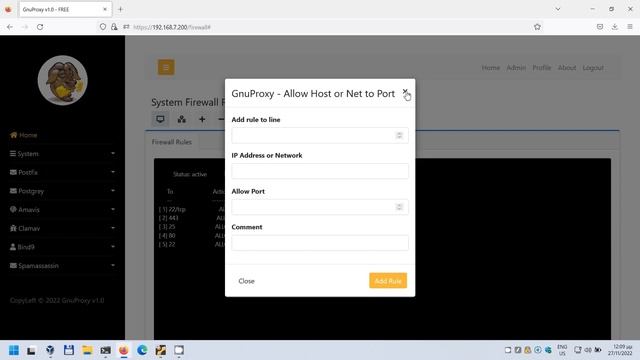This screenshot has width=640, height=360.
Task: Click the network hosts icon in firewall toolbar
Action: pyautogui.click(x=182, y=119)
